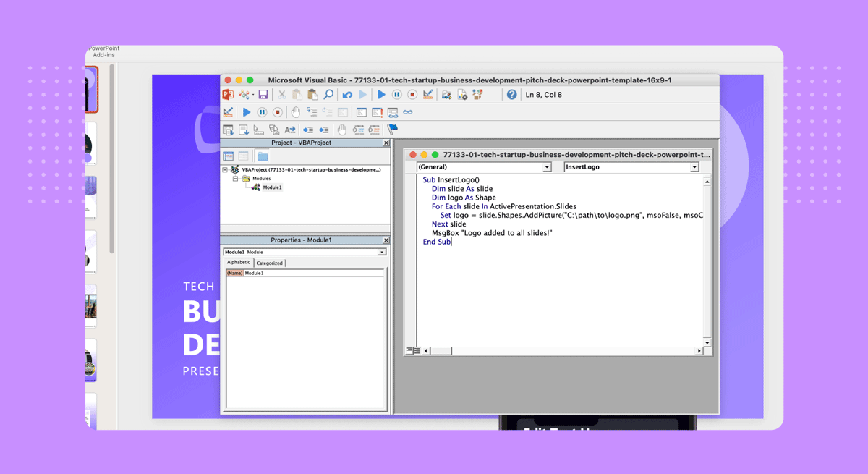Open Find with the magnifier icon
868x474 pixels.
[328, 95]
